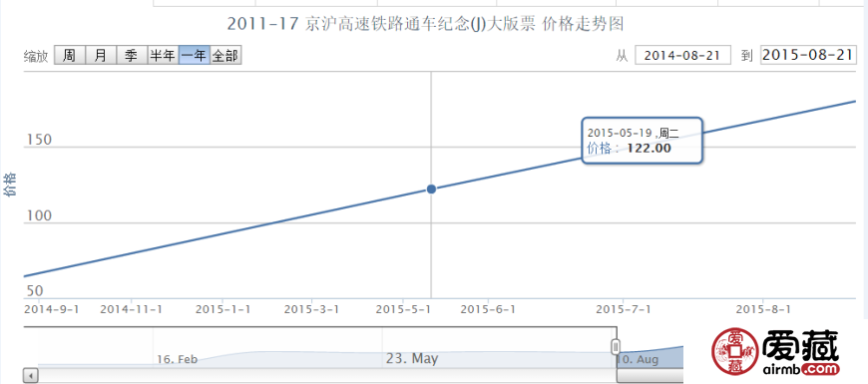Viewport: 868px width, 384px height.
Task: Select the 一年 (one year) zoom button
Action: pyautogui.click(x=195, y=56)
